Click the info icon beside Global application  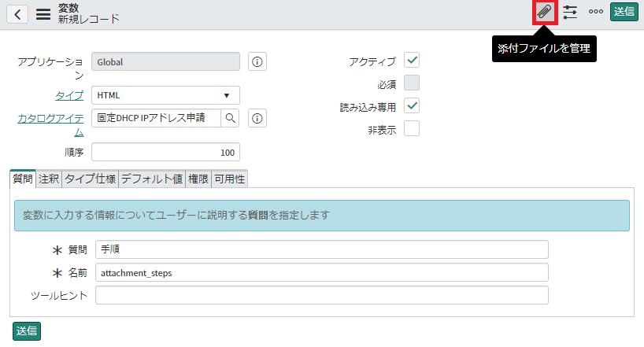257,61
